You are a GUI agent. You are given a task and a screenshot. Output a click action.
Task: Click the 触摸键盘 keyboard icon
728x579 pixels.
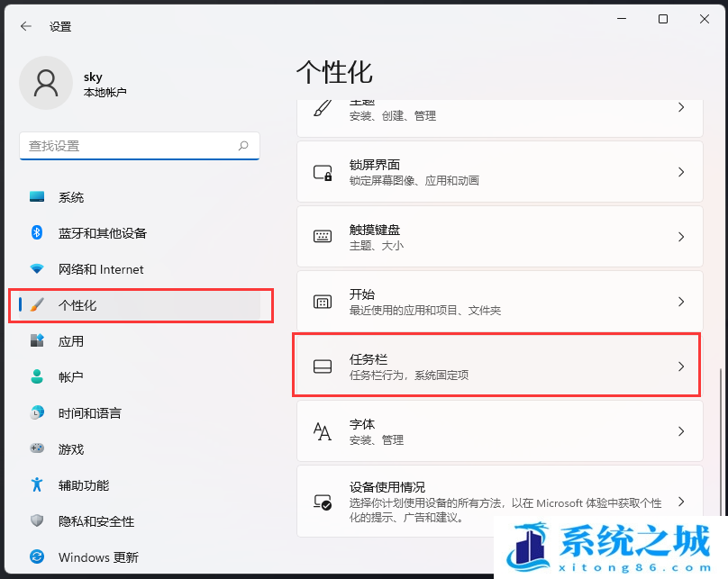323,237
